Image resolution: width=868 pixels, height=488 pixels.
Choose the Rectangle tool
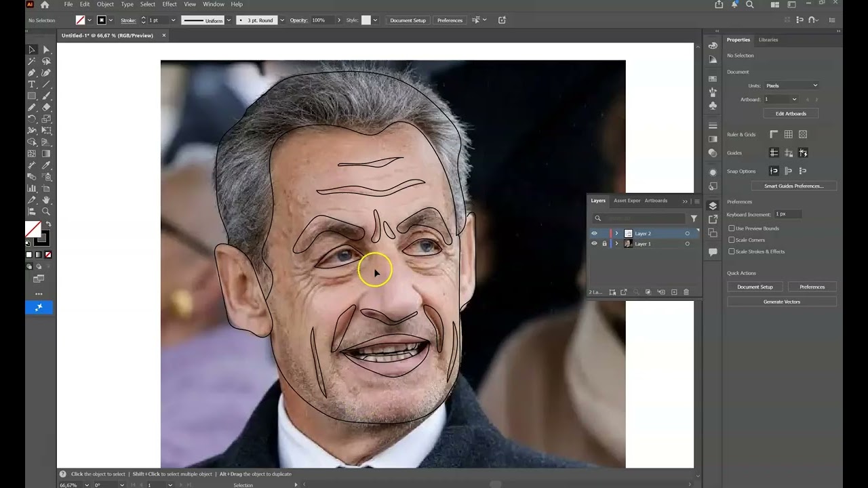31,96
